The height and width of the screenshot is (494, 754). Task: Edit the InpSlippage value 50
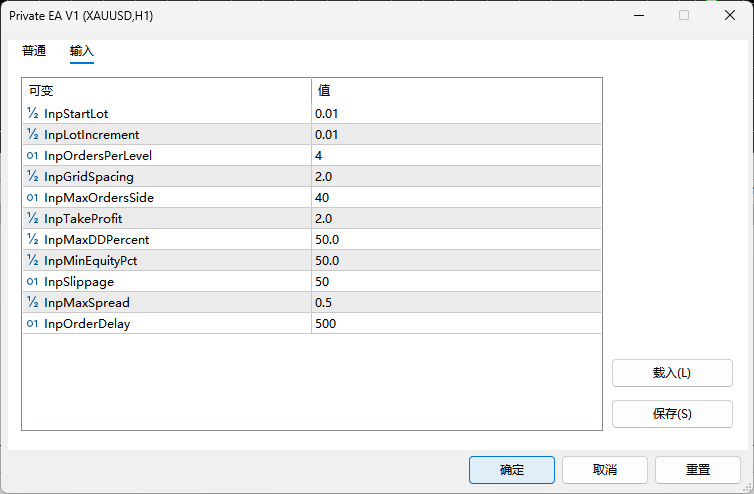click(x=456, y=281)
